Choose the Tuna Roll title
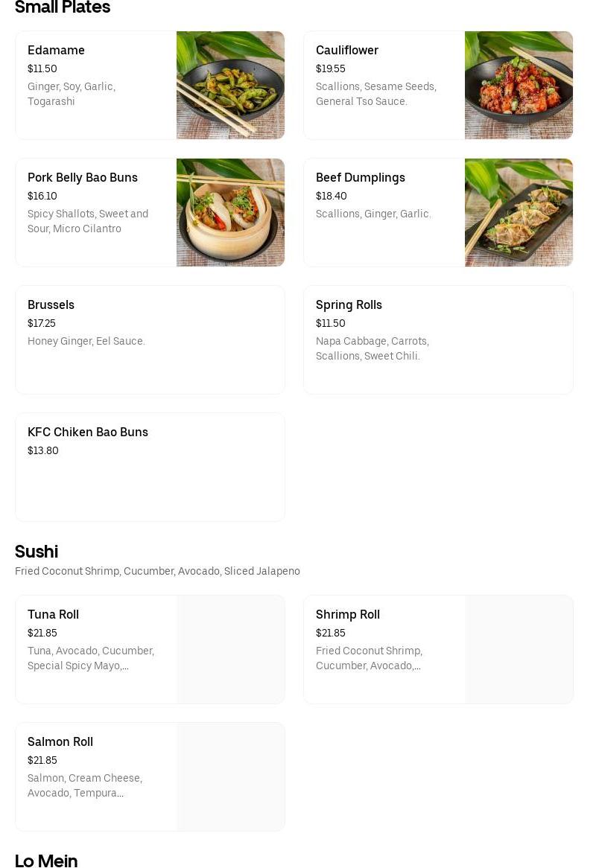Viewport: 599px width, 868px height. pyautogui.click(x=53, y=614)
